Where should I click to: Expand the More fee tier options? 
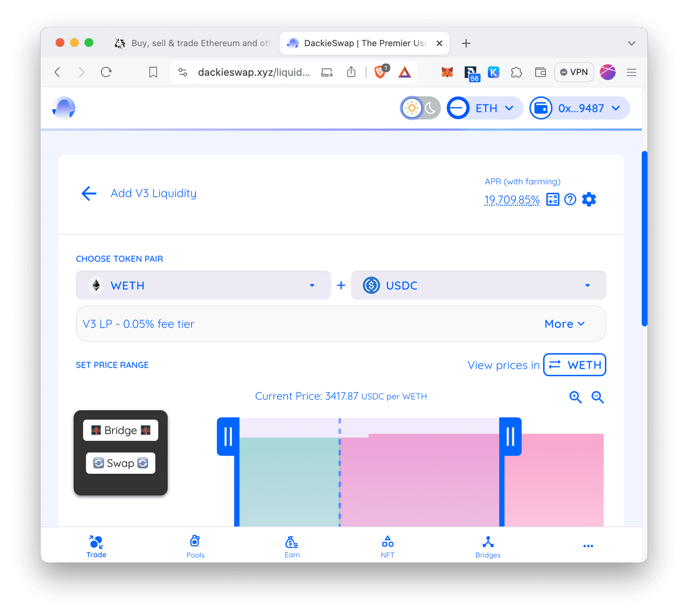click(565, 324)
